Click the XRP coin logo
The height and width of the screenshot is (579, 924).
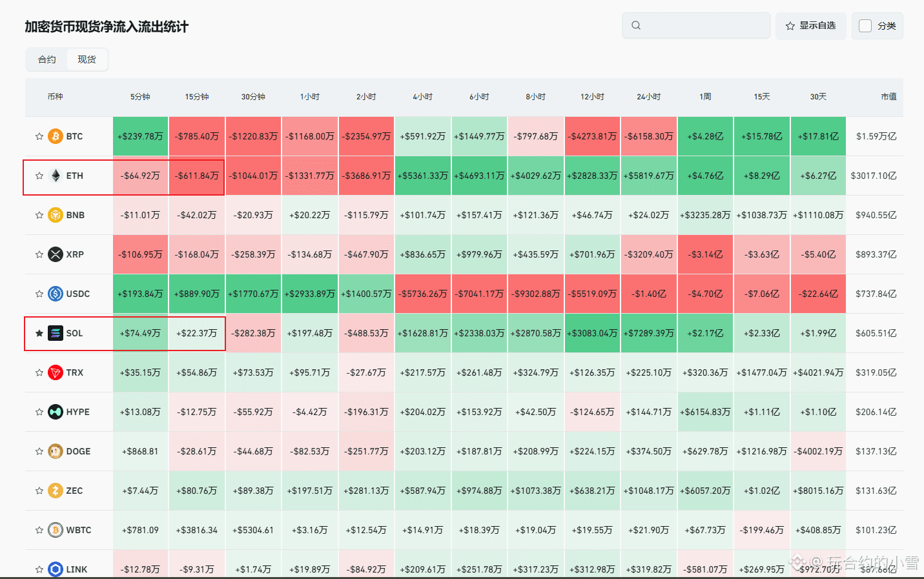coord(56,254)
